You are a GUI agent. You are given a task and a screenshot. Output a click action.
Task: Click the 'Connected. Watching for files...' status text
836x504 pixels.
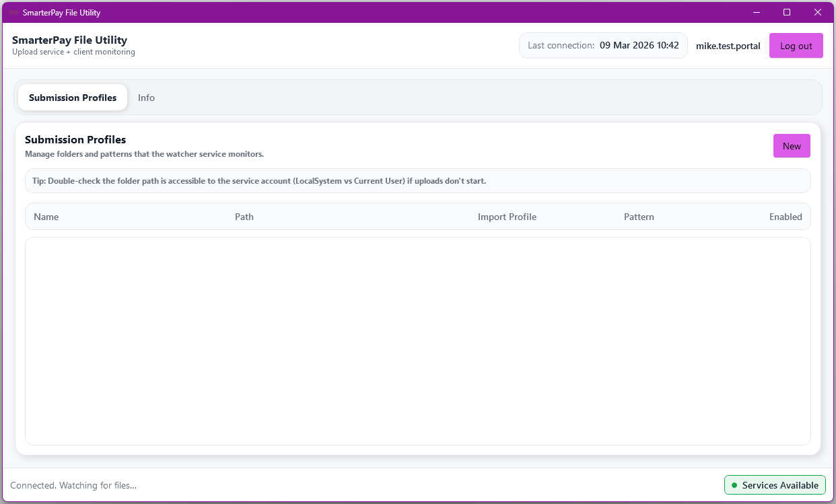point(73,485)
